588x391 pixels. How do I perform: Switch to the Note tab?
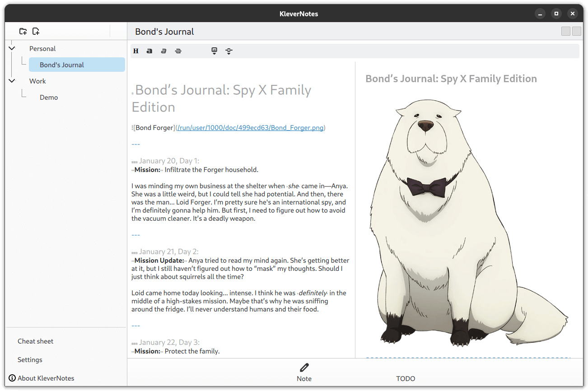(304, 372)
